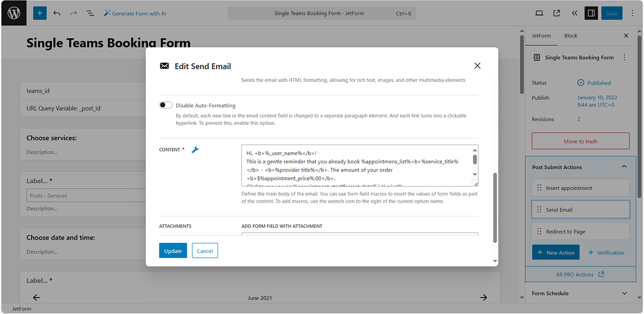Click the Cancel button

[x=205, y=251]
